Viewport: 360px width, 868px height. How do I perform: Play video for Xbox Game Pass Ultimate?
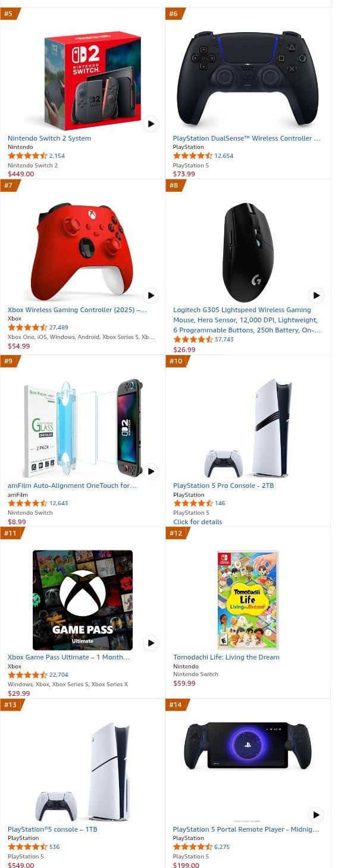coord(151,643)
